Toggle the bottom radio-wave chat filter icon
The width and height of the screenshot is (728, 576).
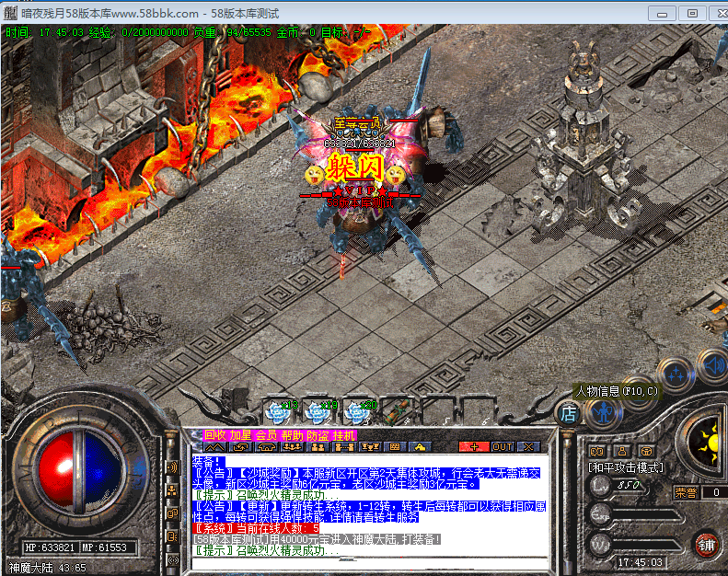(x=173, y=559)
